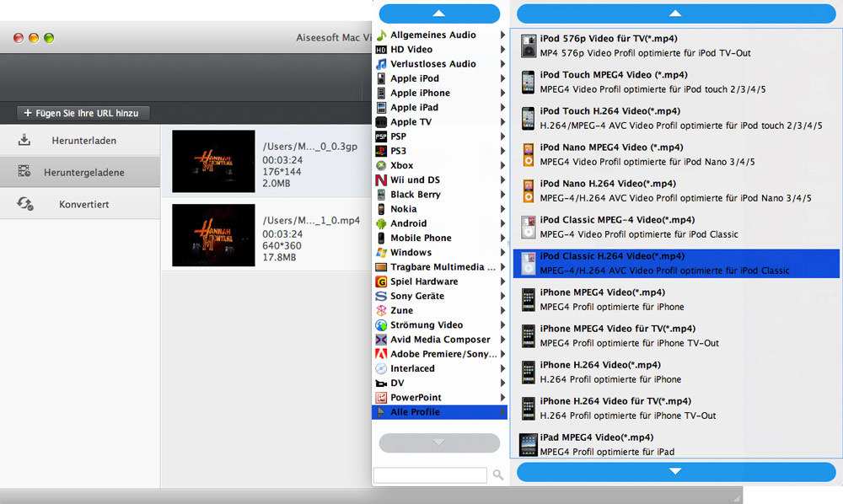Choose iPhone MPEG4 Video für TV profile

[x=676, y=335]
